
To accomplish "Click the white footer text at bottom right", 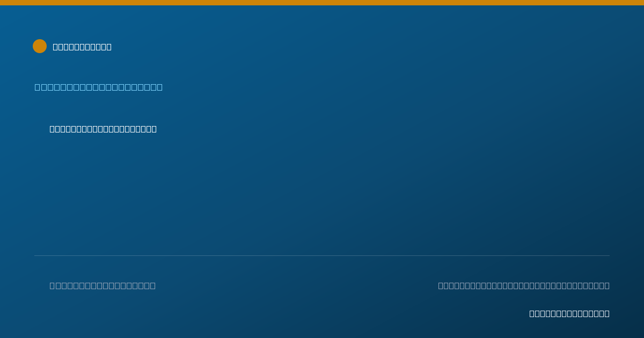I will 569,313.
